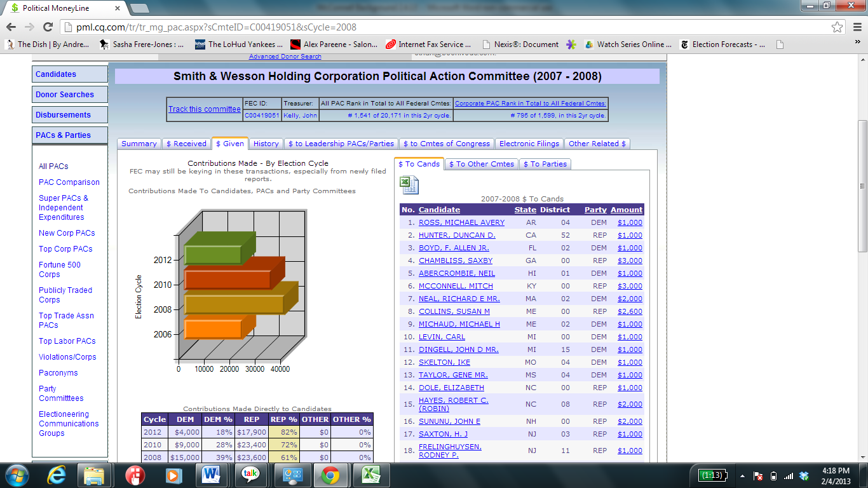Sort table by Amount column header

coord(627,210)
